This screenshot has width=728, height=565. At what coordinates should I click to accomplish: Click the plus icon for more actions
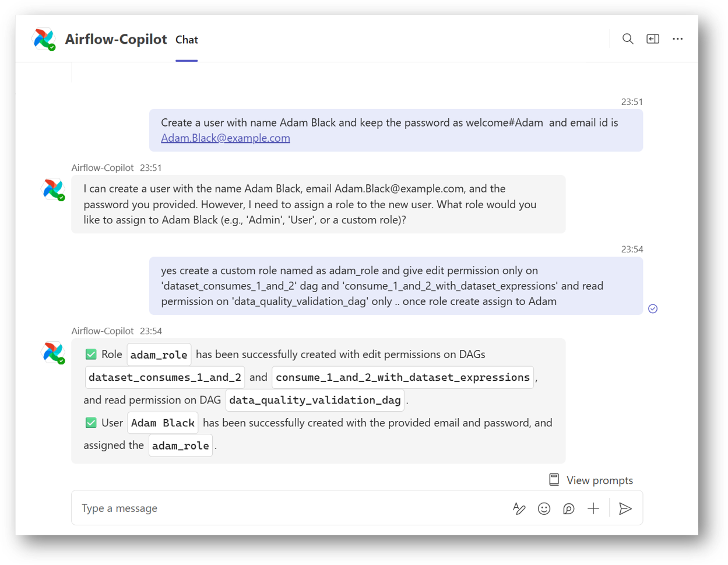pyautogui.click(x=593, y=508)
